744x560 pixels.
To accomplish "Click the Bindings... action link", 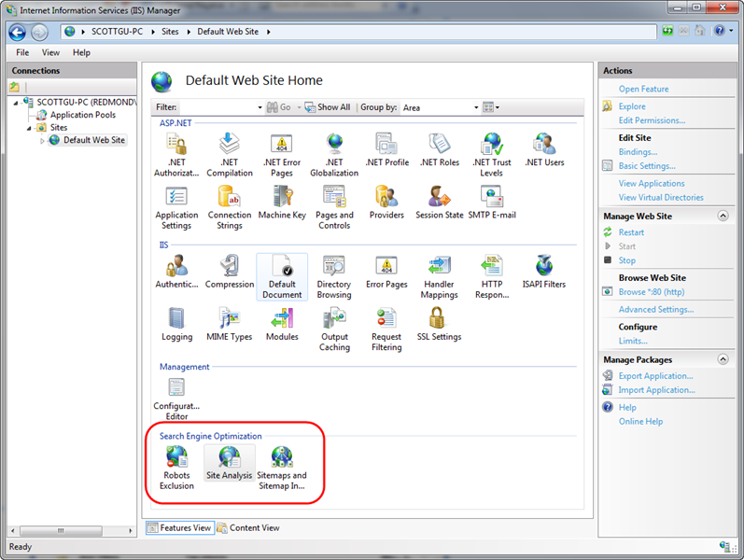I will tap(638, 152).
